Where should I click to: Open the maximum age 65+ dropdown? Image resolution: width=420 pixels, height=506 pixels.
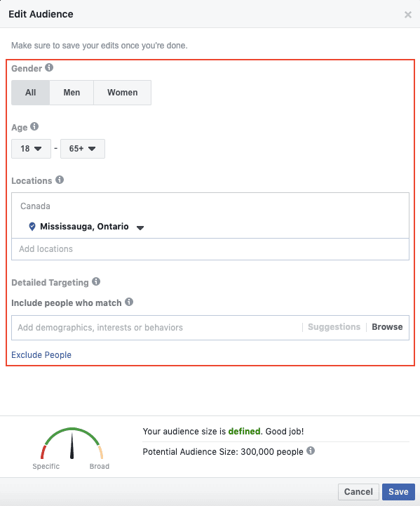tap(83, 149)
